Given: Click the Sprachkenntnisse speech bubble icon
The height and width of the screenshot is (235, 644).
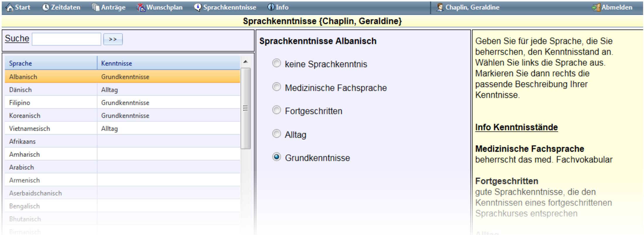Looking at the screenshot, I should pyautogui.click(x=198, y=8).
